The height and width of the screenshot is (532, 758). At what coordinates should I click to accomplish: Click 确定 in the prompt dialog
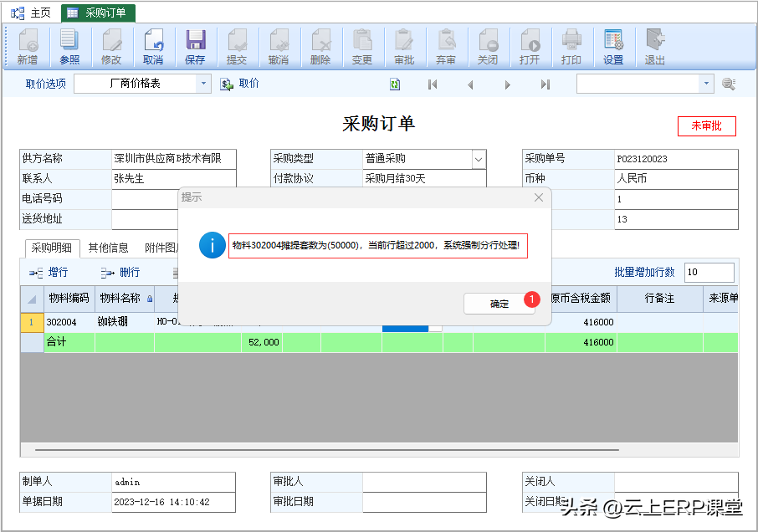499,304
